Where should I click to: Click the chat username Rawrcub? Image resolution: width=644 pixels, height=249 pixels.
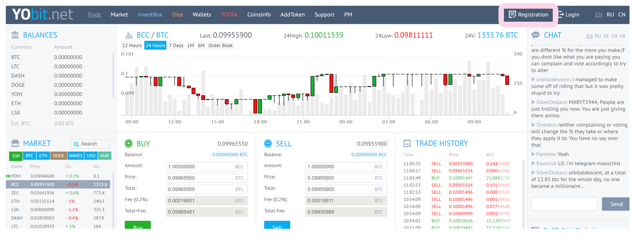tap(546, 163)
